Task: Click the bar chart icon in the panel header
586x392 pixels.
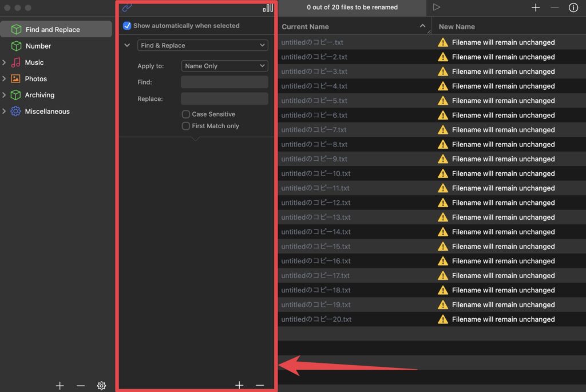Action: [268, 8]
